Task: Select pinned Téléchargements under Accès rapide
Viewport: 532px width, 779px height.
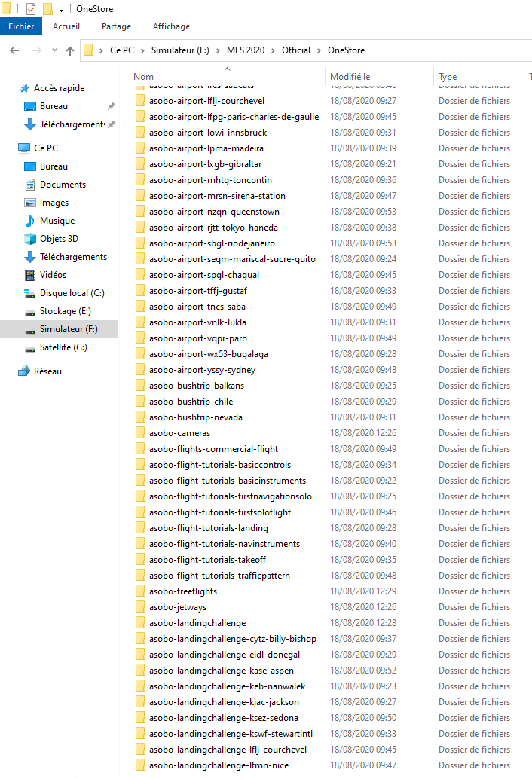Action: click(72, 124)
